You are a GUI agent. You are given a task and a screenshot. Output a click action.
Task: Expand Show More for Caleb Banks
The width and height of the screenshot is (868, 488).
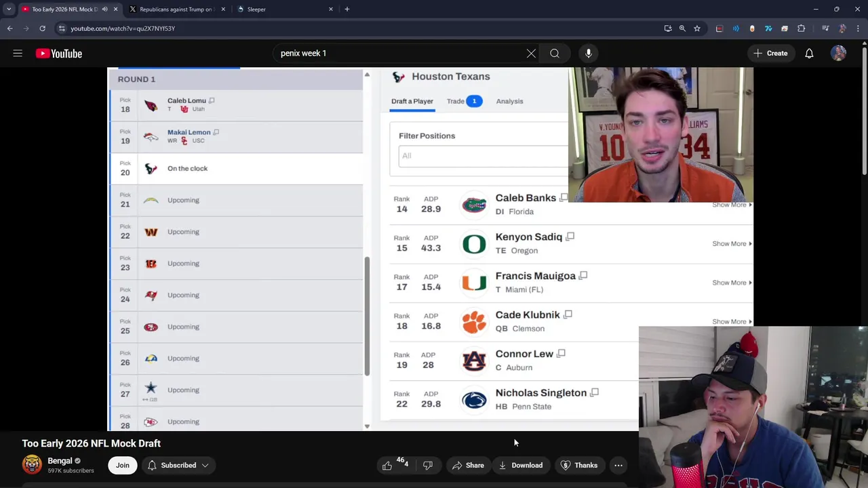(x=732, y=205)
